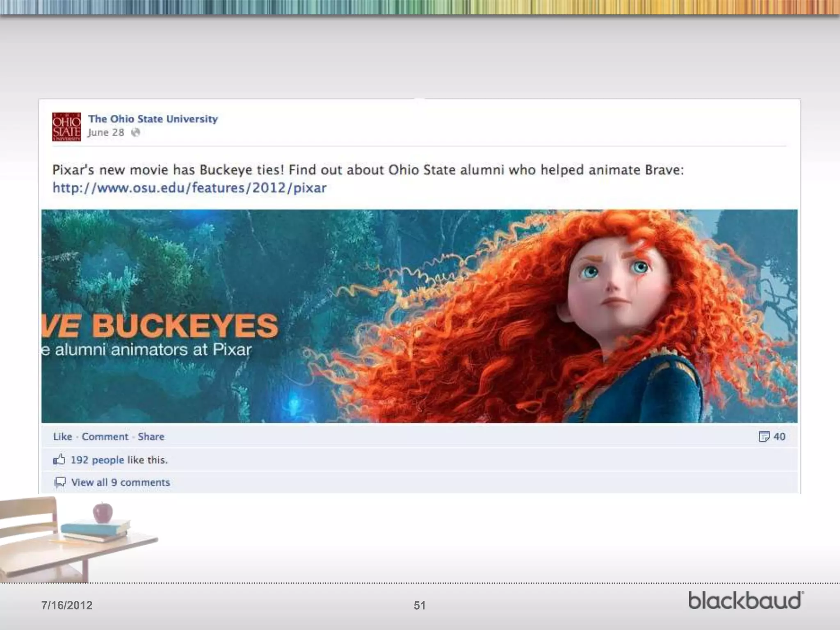This screenshot has height=630, width=840.
Task: Click Like under the post
Action: click(62, 436)
